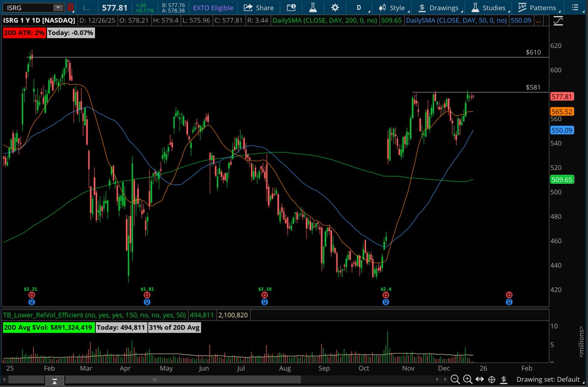The height and width of the screenshot is (387, 588).
Task: Click the red symbol link icon
Action: 71,8
